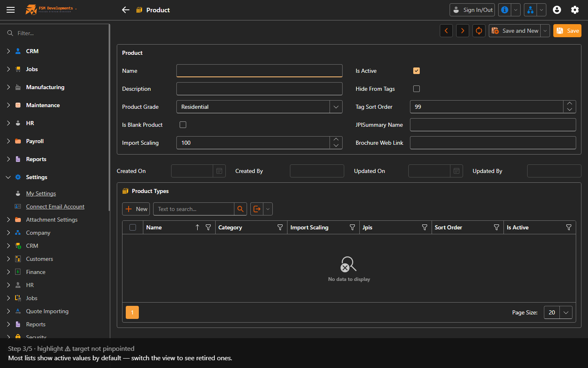Click the Save and New button

click(515, 31)
